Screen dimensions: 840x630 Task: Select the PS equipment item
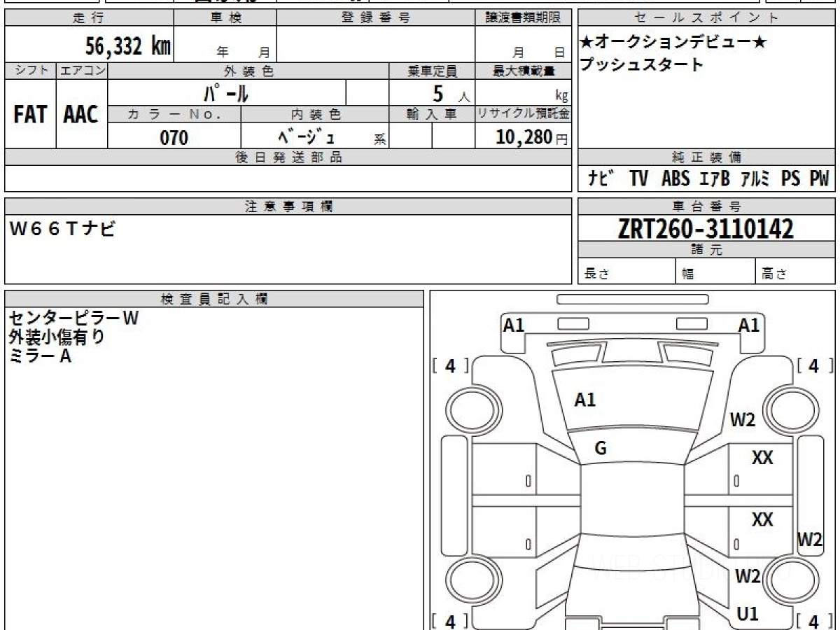791,178
